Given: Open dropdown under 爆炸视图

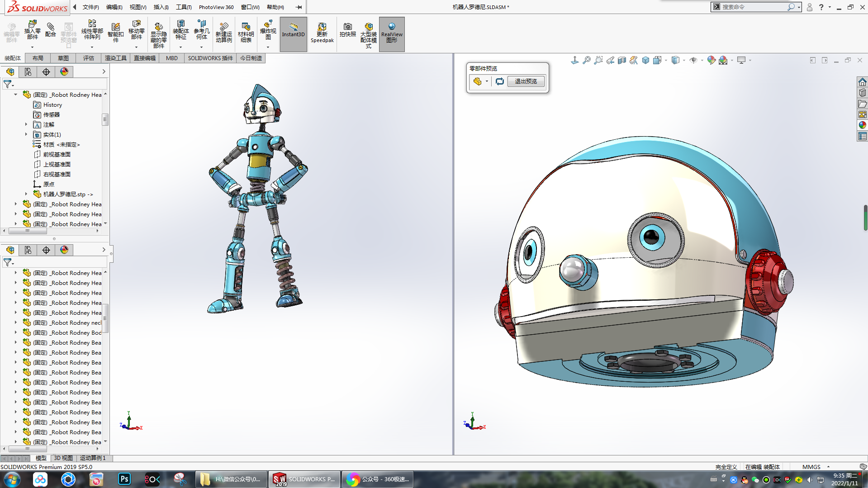Looking at the screenshot, I should (x=268, y=47).
